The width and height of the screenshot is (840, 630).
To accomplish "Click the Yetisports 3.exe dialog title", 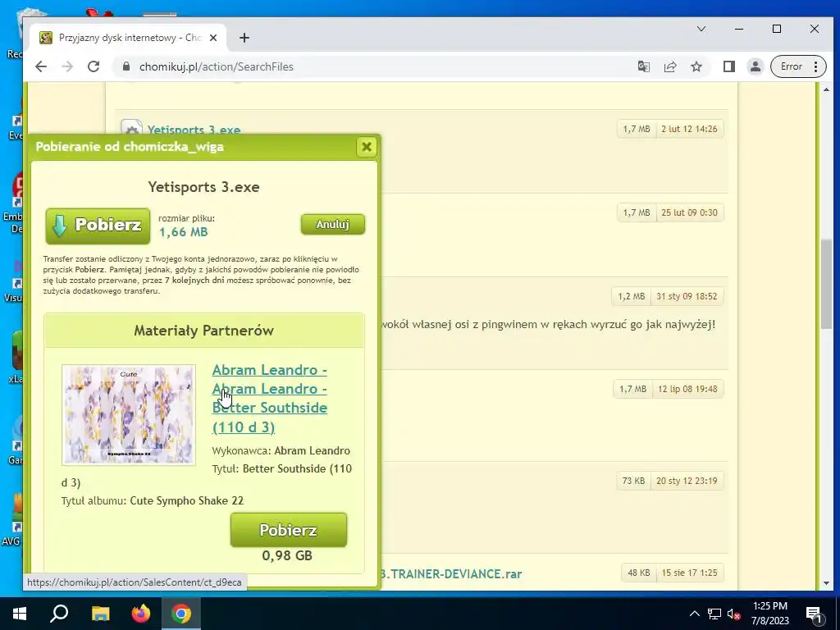I will pyautogui.click(x=203, y=187).
